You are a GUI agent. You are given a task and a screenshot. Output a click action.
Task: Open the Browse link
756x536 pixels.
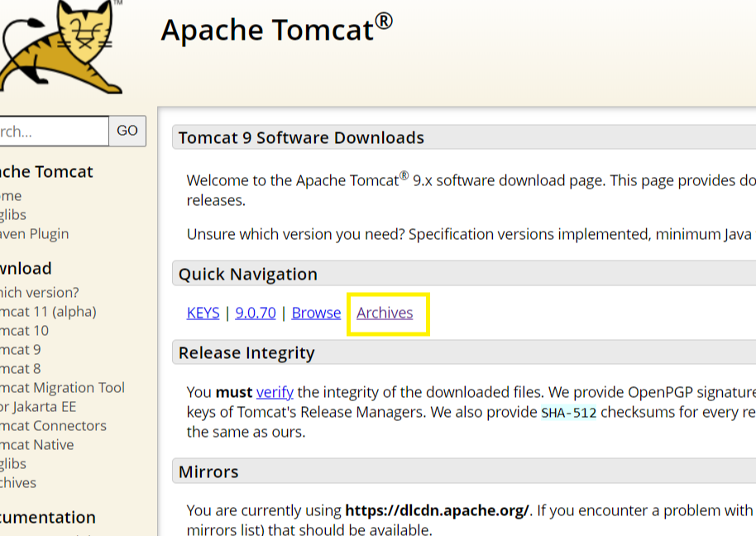click(316, 313)
